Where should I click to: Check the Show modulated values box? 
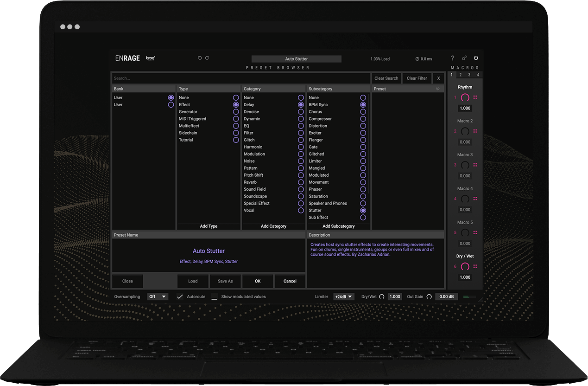[214, 297]
